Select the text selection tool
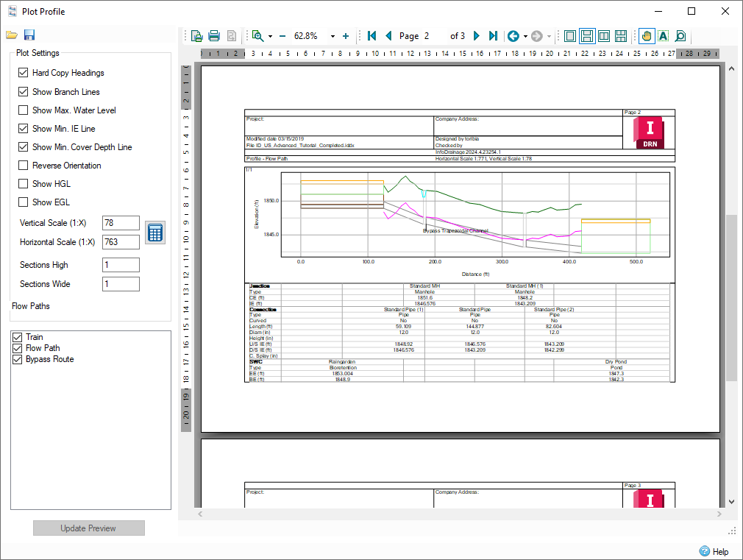743x560 pixels. [663, 36]
